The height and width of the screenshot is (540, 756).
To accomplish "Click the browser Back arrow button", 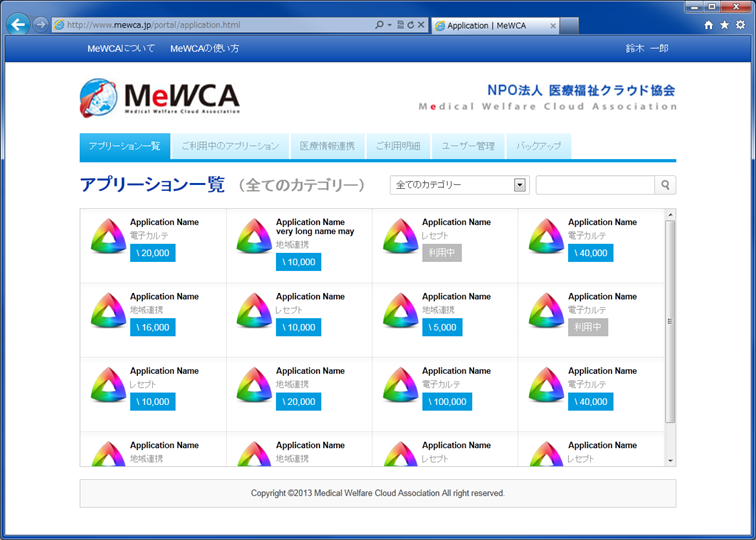I will coord(17,24).
